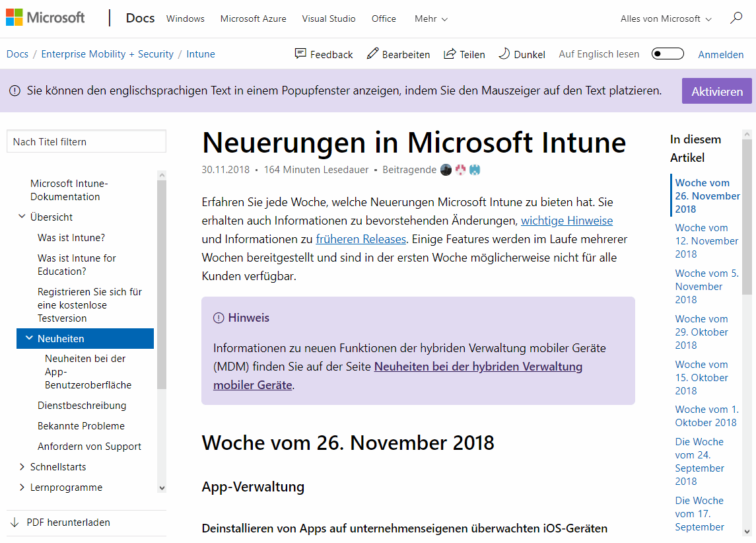Click the info icon in the purple banner
756x543 pixels.
[15, 90]
